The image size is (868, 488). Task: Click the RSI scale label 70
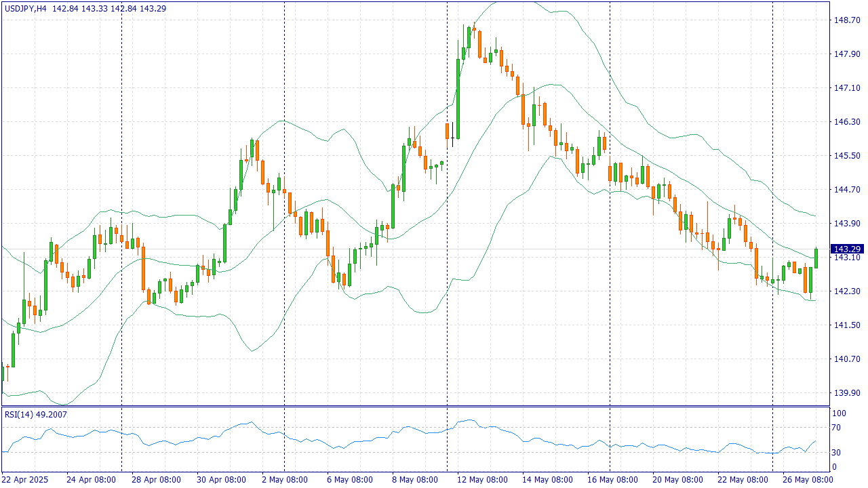click(837, 428)
